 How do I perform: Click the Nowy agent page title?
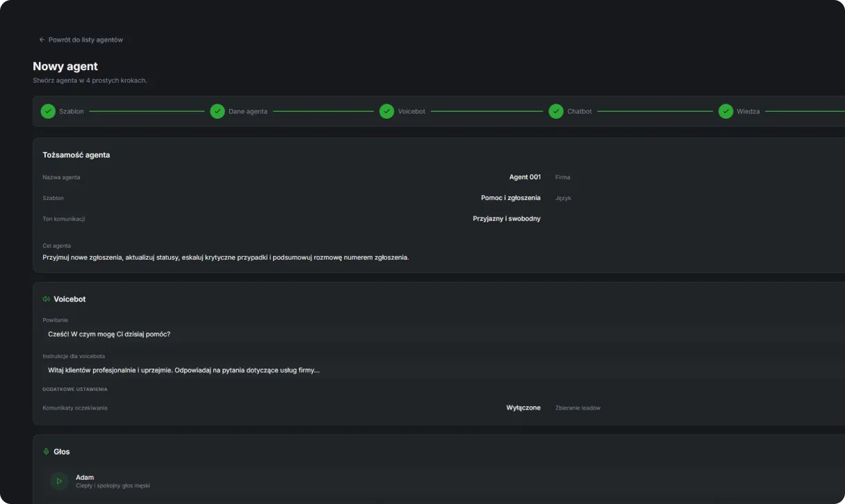point(65,67)
